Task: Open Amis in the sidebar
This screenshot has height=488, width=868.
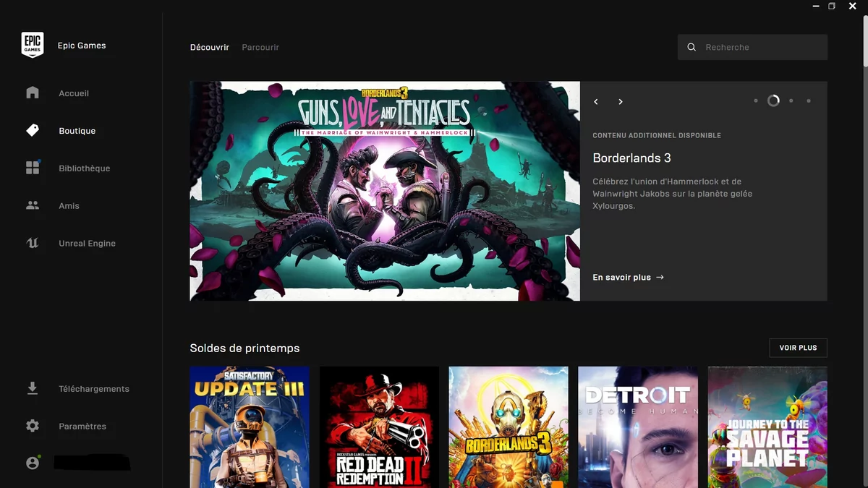Action: [69, 206]
